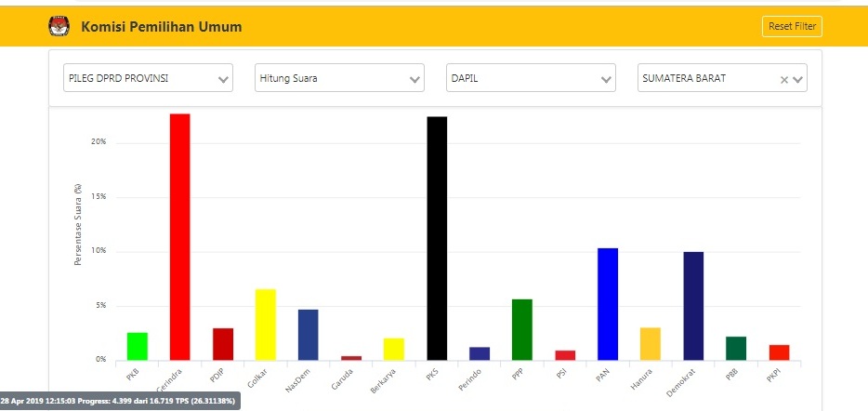Click the yellow Golkar bar
The image size is (868, 411).
(x=265, y=324)
